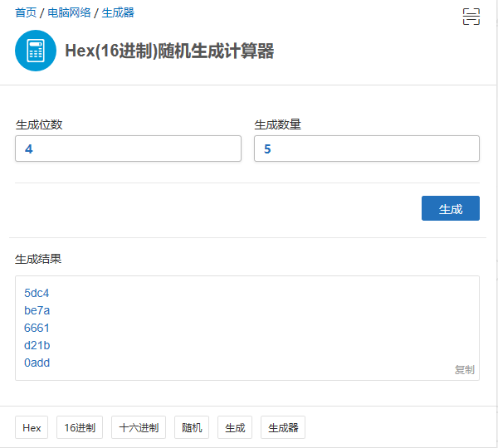Screen dimensions: 498x448
Task: Open the 生成器 breadcrumb link
Action: pyautogui.click(x=118, y=13)
